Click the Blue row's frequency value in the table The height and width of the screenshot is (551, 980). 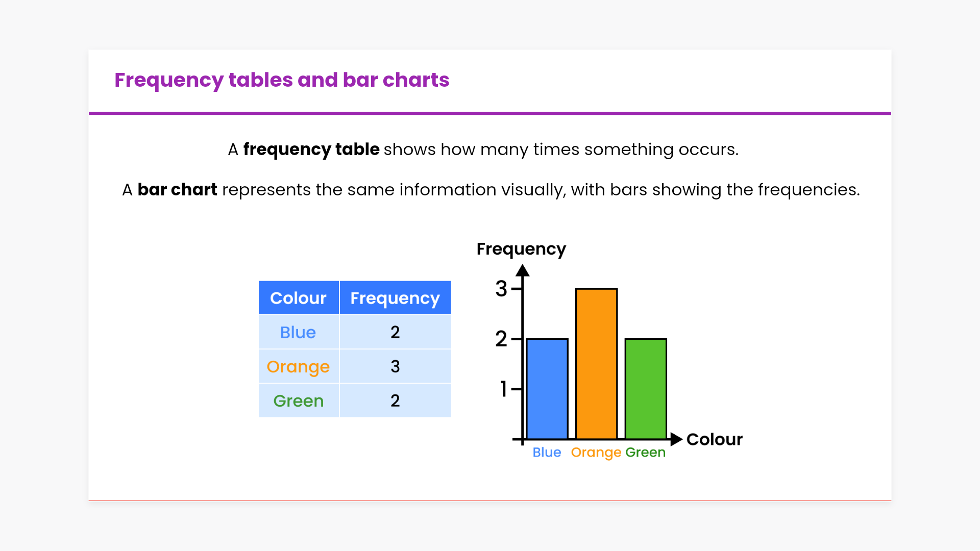[395, 332]
